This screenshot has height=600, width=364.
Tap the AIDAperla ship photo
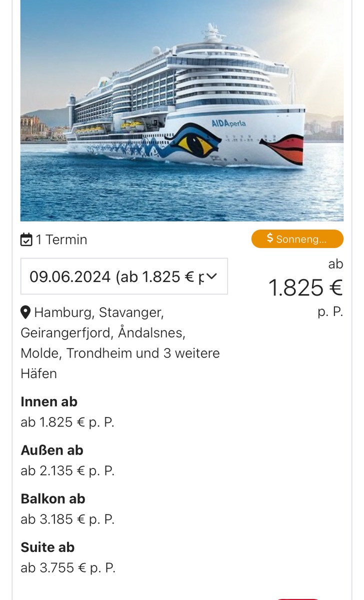182,110
